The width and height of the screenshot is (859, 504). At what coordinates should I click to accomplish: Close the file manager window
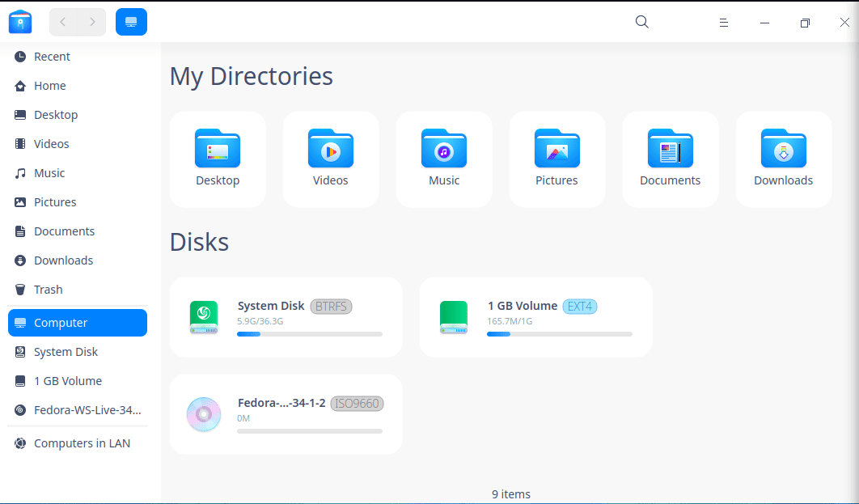point(844,22)
